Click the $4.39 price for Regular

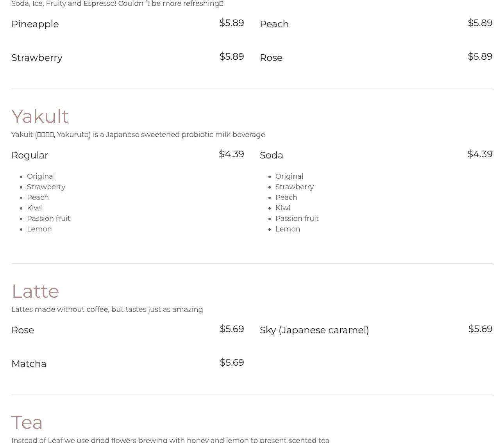pos(231,154)
